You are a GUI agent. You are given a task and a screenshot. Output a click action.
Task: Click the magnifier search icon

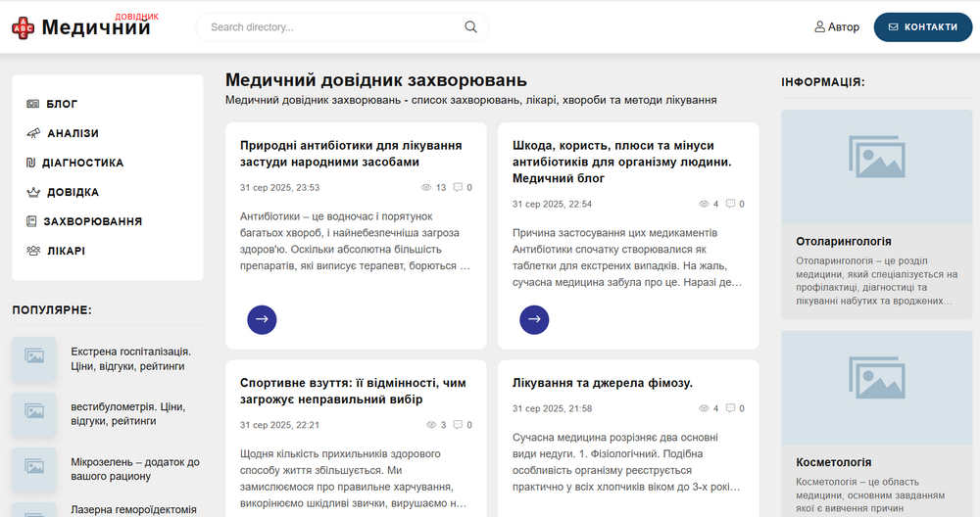point(470,26)
